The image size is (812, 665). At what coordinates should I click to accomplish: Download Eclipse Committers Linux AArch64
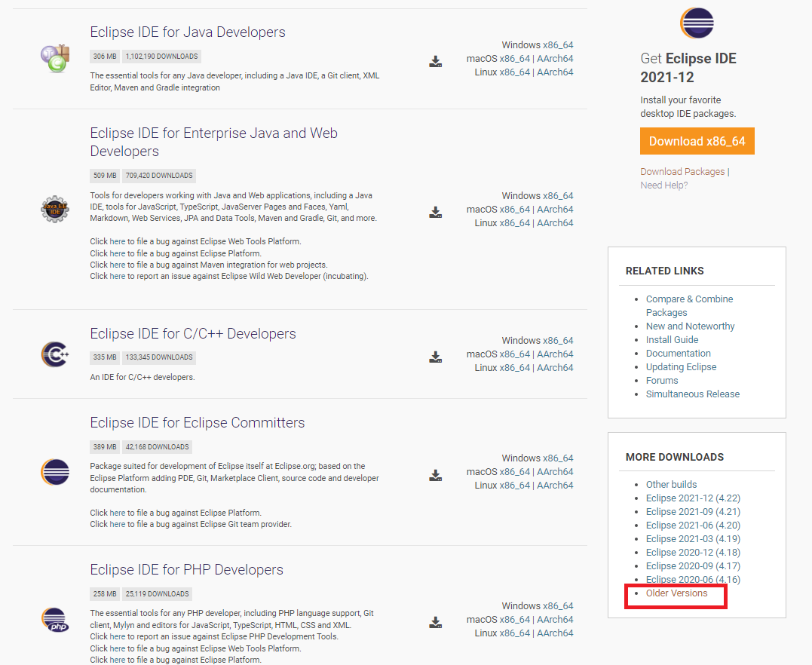[x=555, y=486]
